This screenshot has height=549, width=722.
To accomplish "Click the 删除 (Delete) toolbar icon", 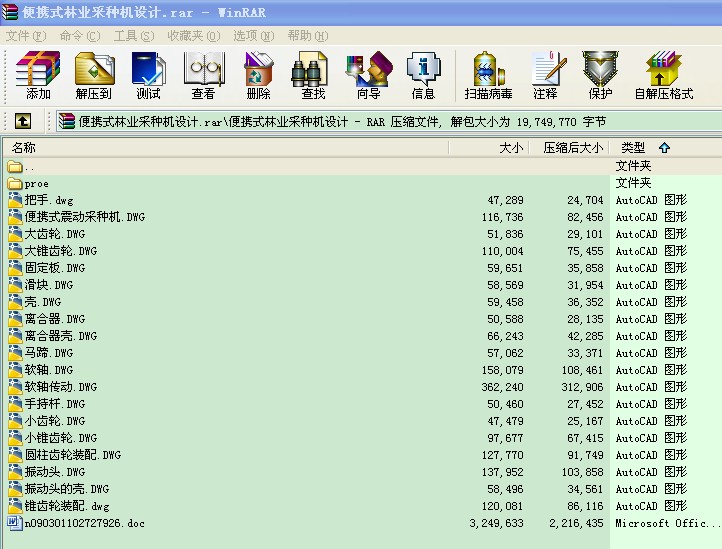I will (x=258, y=75).
